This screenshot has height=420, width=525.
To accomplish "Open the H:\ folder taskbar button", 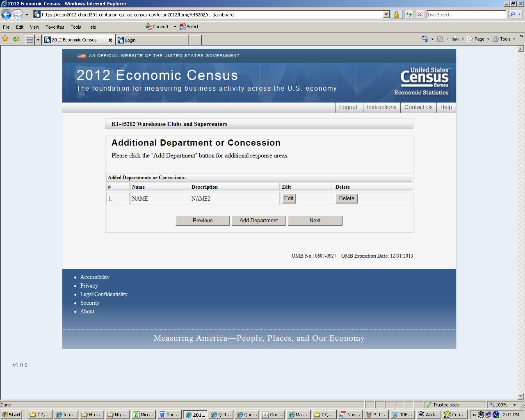I will point(91,415).
